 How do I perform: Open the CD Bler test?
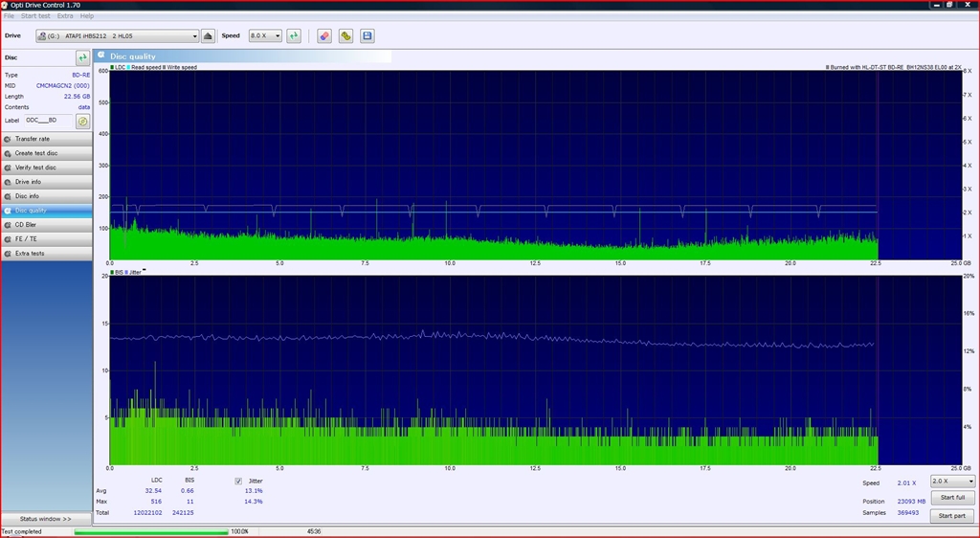[x=47, y=225]
